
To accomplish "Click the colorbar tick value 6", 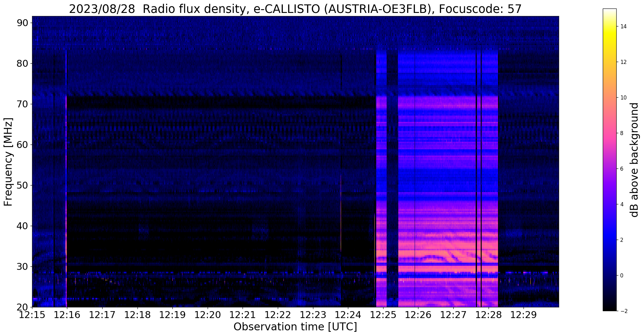I will pyautogui.click(x=621, y=169).
